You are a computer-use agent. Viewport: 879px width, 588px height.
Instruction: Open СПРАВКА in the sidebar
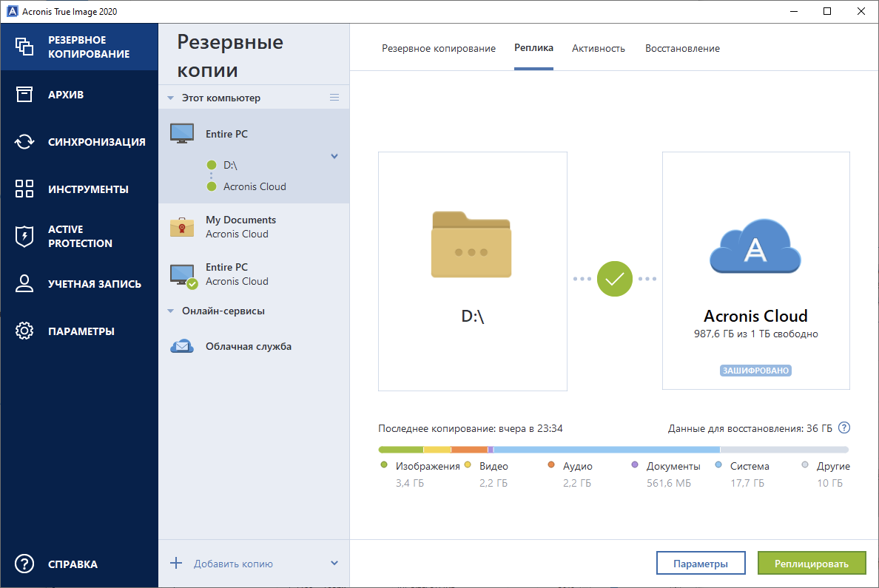[x=79, y=564]
